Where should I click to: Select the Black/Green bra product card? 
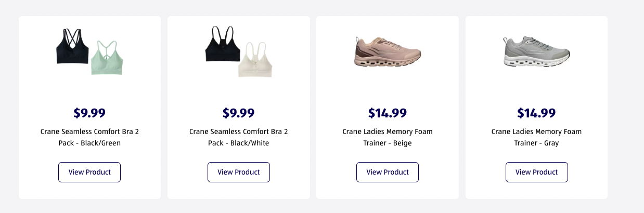pyautogui.click(x=89, y=107)
